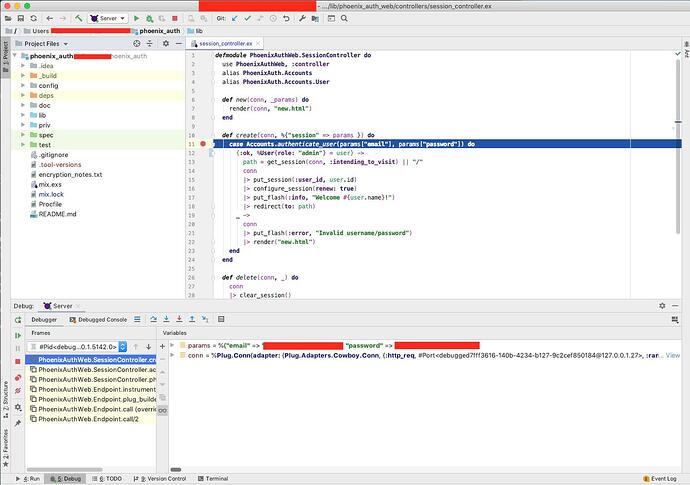Expand the config folder
Viewport: 690px width, 485px height.
pos(23,85)
